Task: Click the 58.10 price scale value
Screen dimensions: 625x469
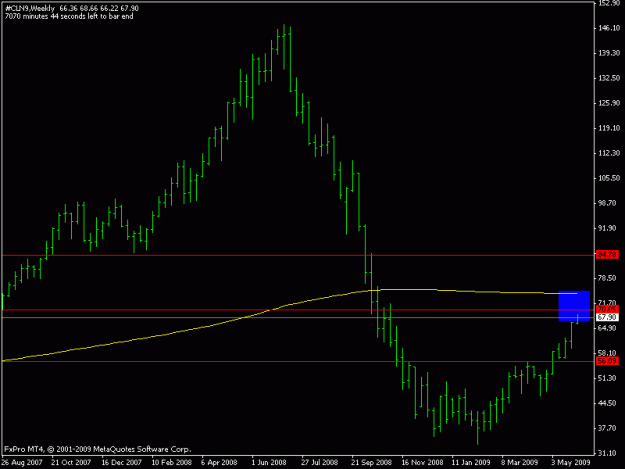Action: [x=609, y=353]
